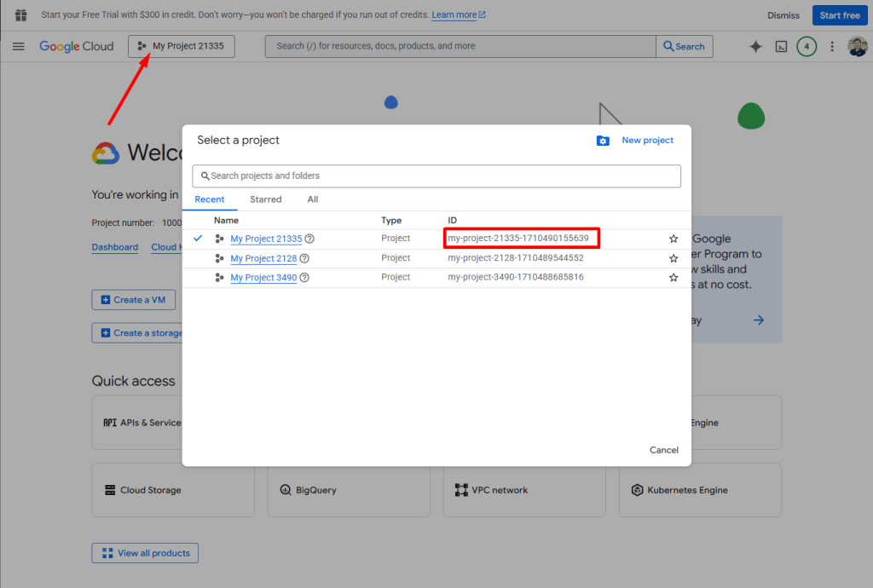This screenshot has height=588, width=873.
Task: Click the Kubernetes Engine card icon
Action: pos(637,490)
